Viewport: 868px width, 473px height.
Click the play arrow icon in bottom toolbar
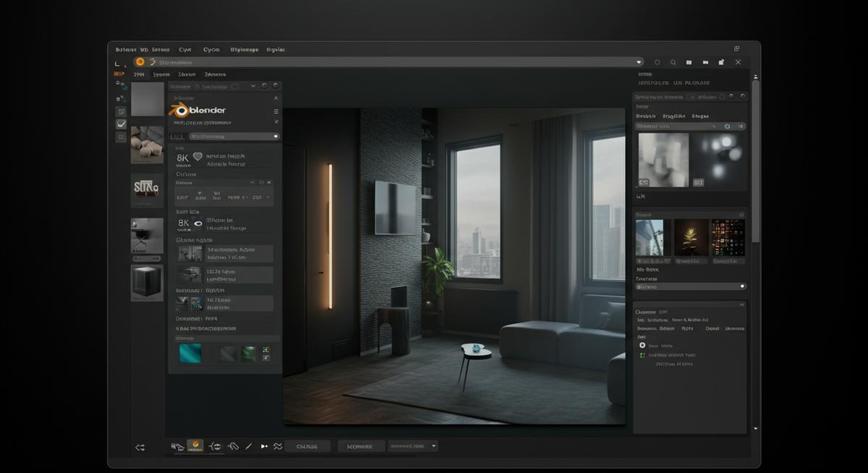point(263,447)
